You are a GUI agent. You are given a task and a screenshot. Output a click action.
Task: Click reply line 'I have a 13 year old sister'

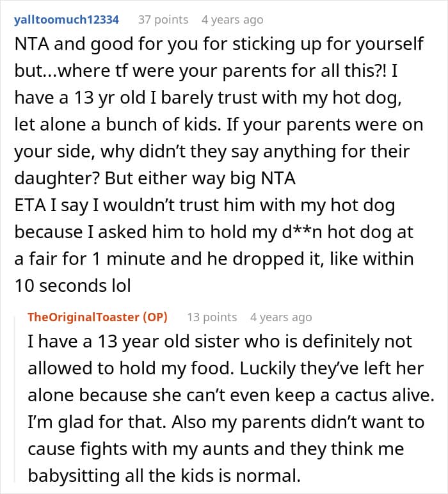click(x=220, y=342)
